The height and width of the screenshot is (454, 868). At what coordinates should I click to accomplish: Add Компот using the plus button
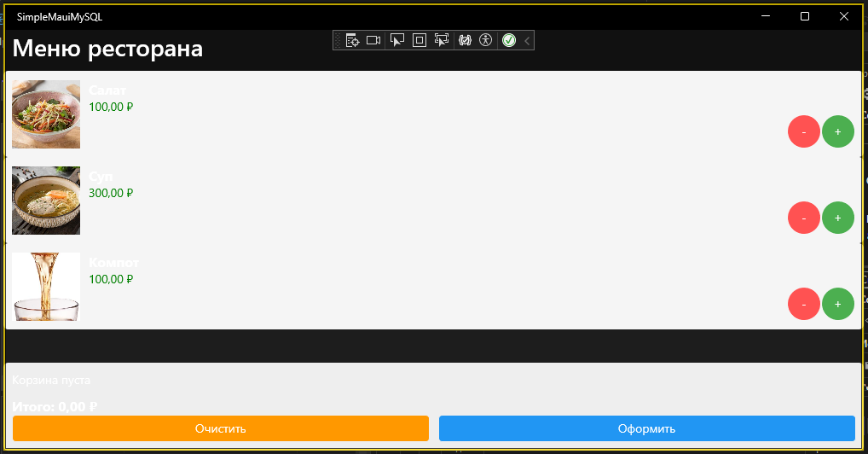837,304
